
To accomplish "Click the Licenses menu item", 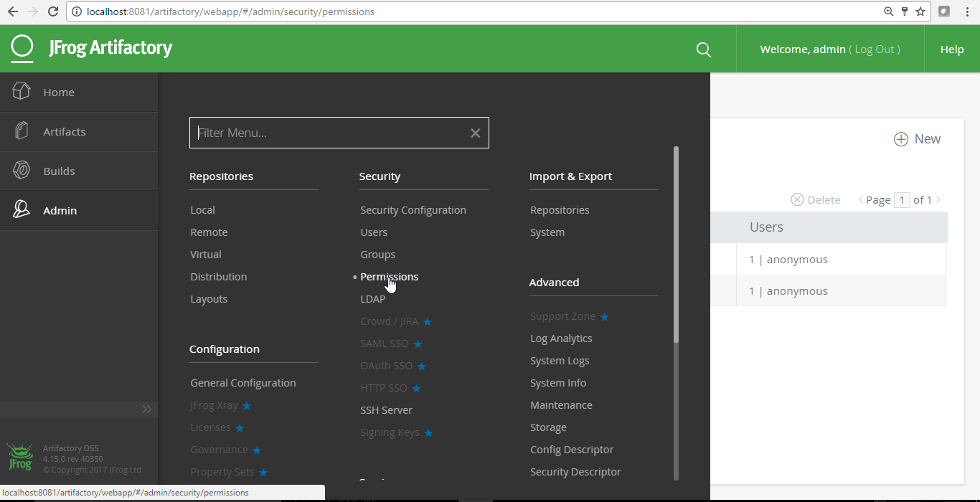I will tap(211, 427).
